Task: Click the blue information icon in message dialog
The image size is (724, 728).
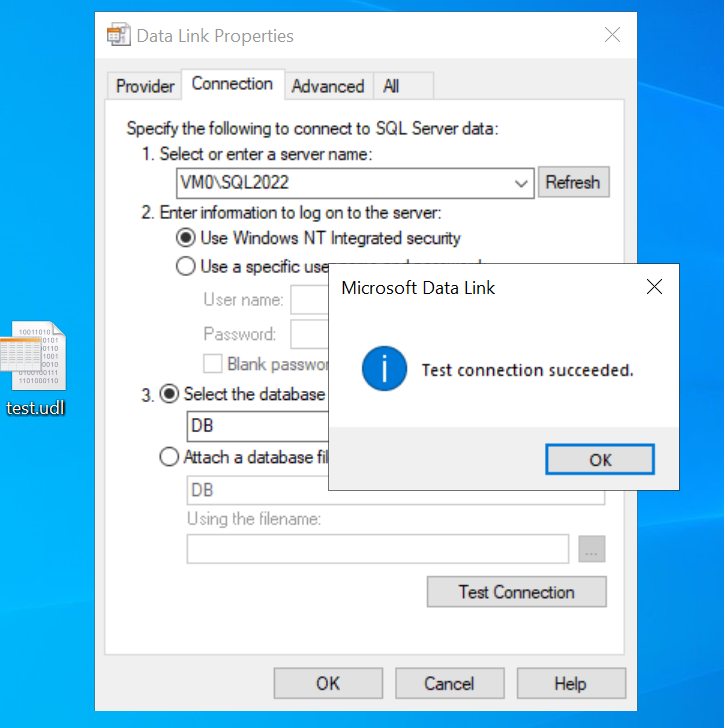Action: [384, 369]
